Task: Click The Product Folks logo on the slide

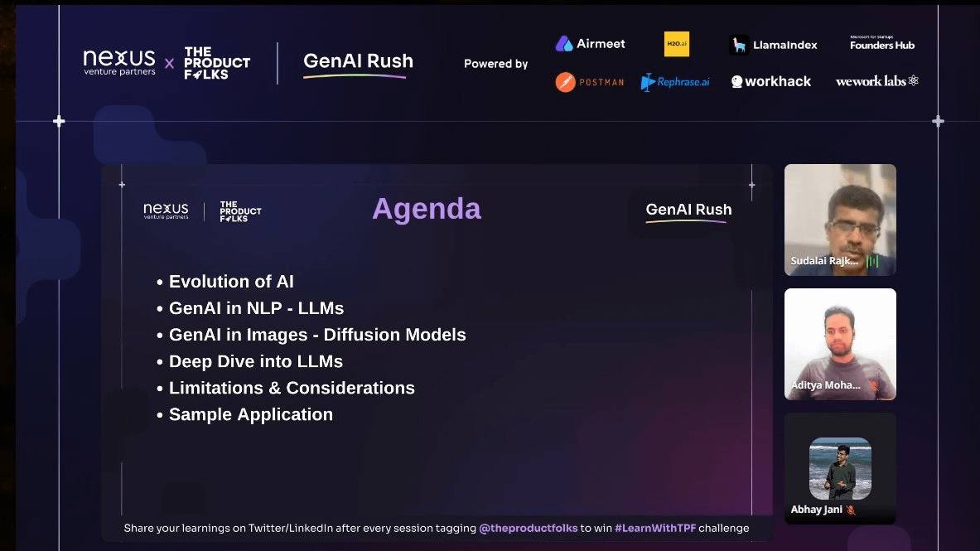Action: (239, 210)
